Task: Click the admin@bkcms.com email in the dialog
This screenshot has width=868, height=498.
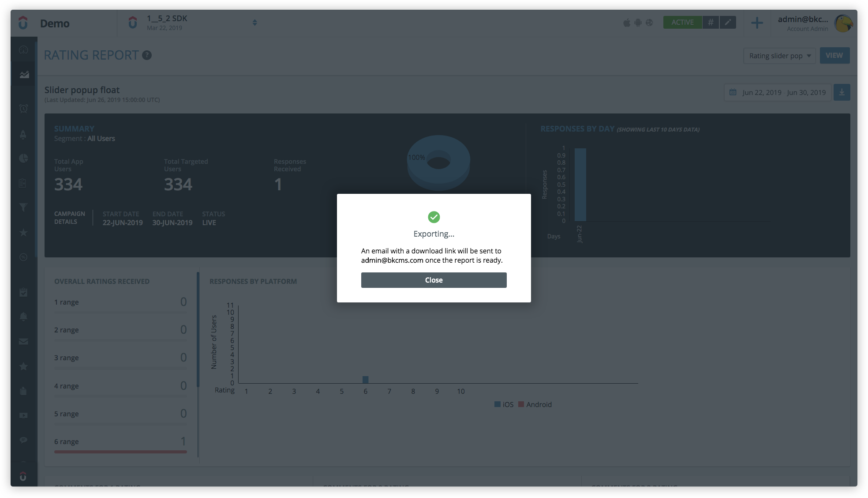Action: (x=392, y=260)
